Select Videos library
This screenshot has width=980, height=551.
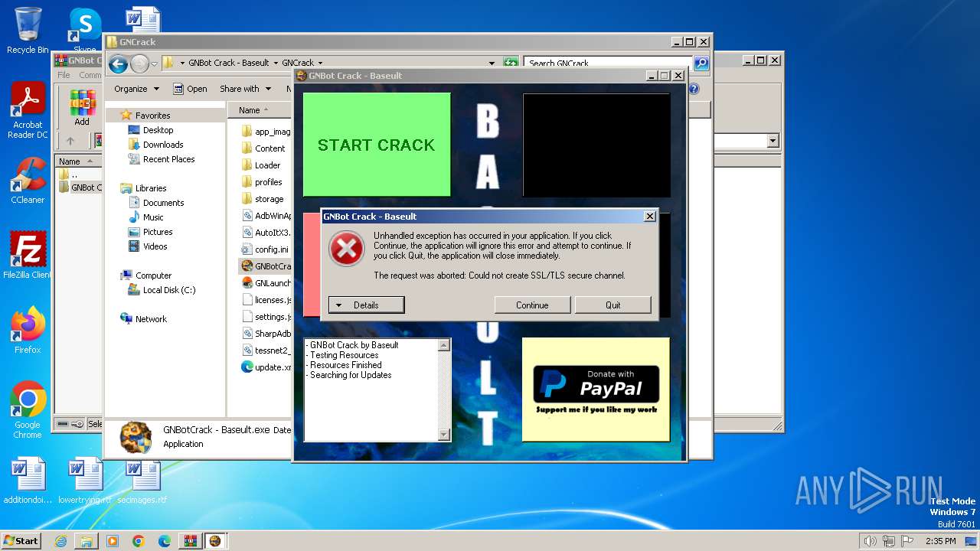tap(155, 246)
